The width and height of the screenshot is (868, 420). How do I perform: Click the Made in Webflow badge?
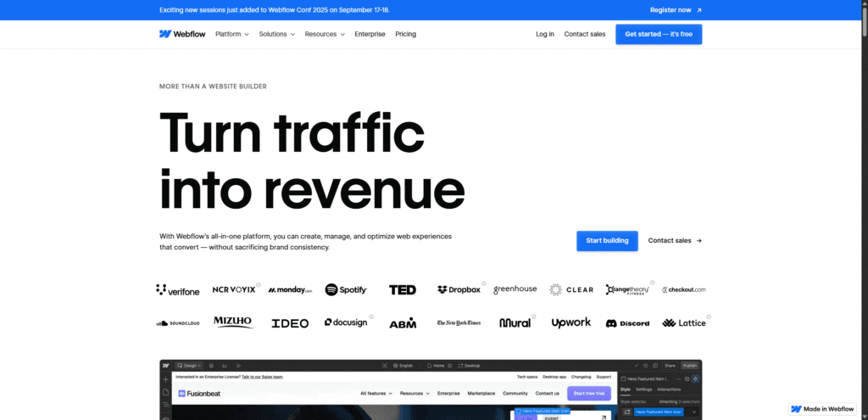click(822, 408)
